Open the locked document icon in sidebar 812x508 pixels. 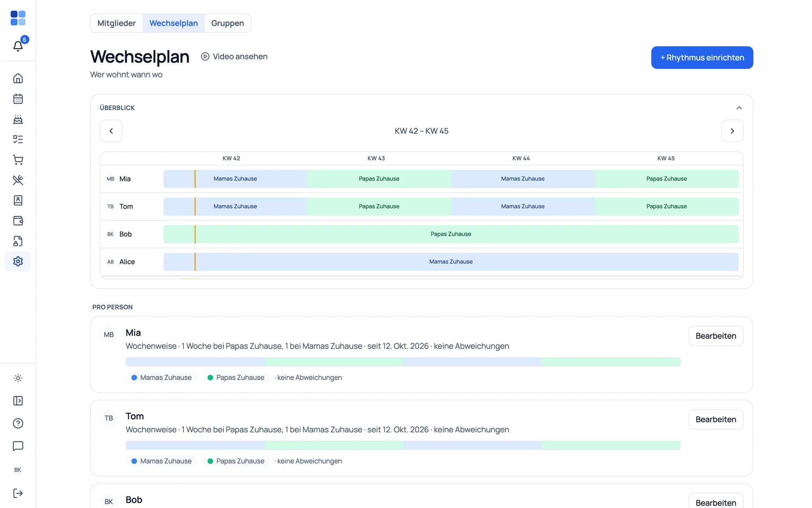coord(18,241)
